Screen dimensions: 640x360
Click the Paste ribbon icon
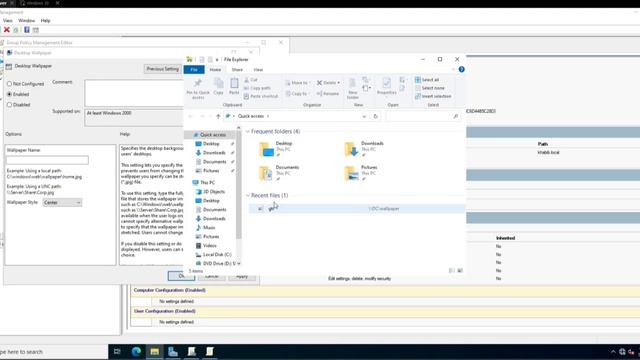pos(234,86)
